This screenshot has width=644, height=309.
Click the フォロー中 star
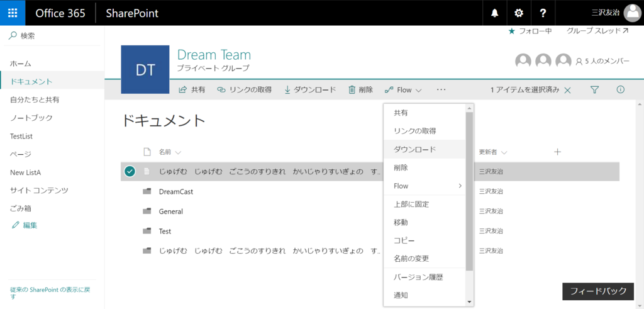click(511, 31)
